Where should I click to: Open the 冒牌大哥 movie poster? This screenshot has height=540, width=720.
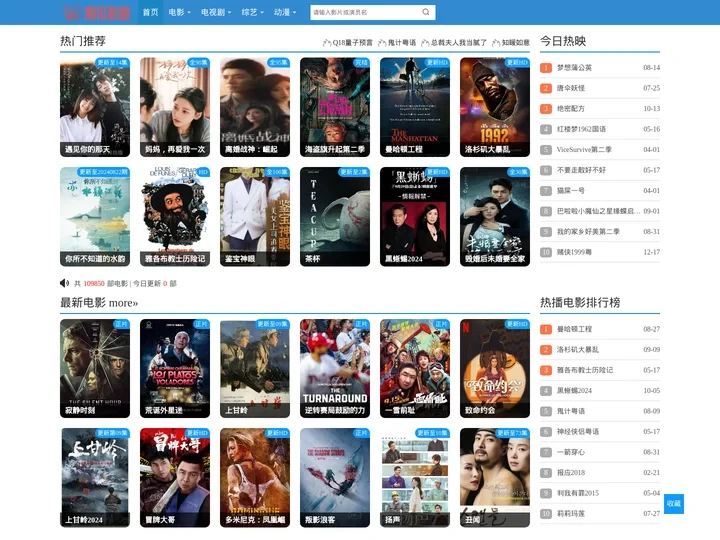(174, 478)
